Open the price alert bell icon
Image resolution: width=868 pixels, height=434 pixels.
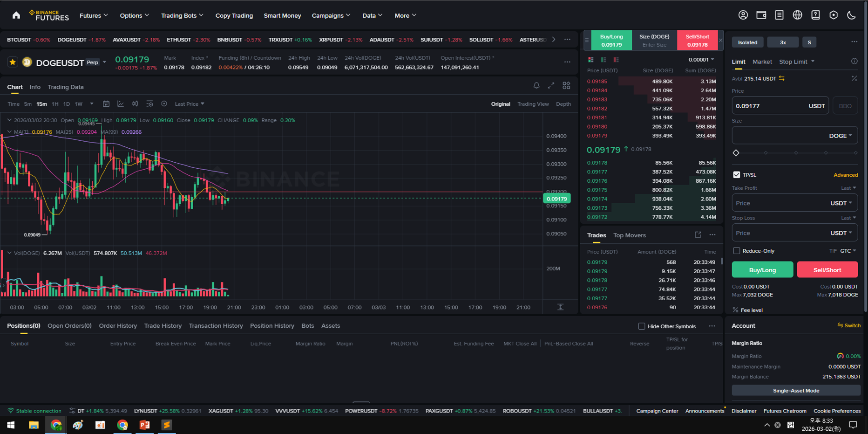pyautogui.click(x=536, y=85)
